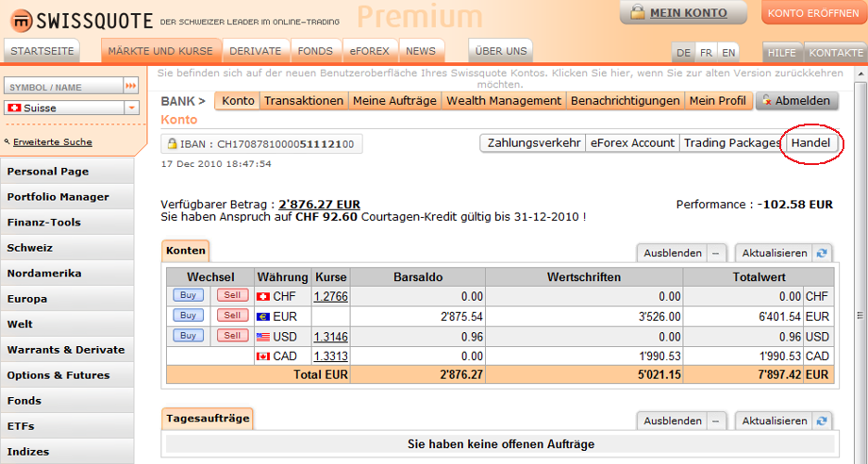Screen dimensions: 868x464
Task: Click the Mein Konto button
Action: 683,12
